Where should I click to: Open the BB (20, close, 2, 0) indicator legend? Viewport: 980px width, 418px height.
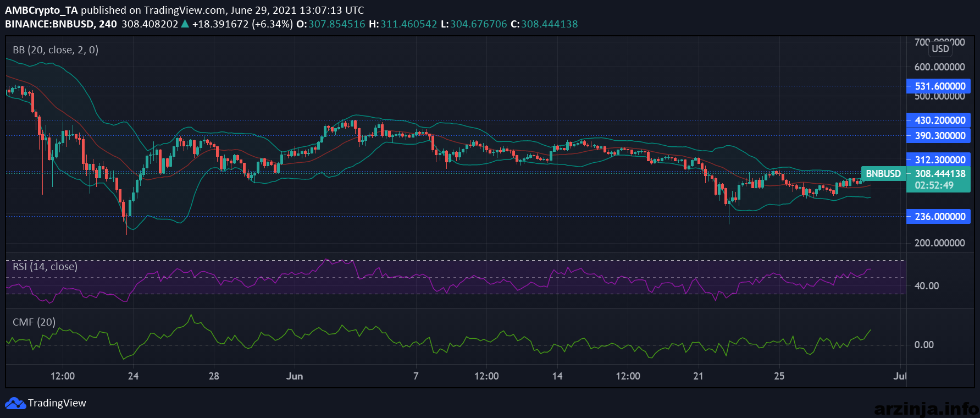point(56,50)
